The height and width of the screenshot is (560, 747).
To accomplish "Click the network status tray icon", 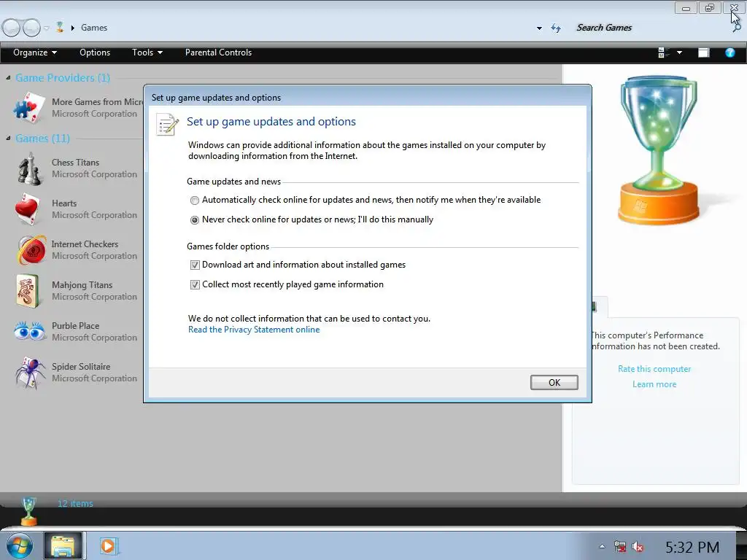I will [620, 547].
